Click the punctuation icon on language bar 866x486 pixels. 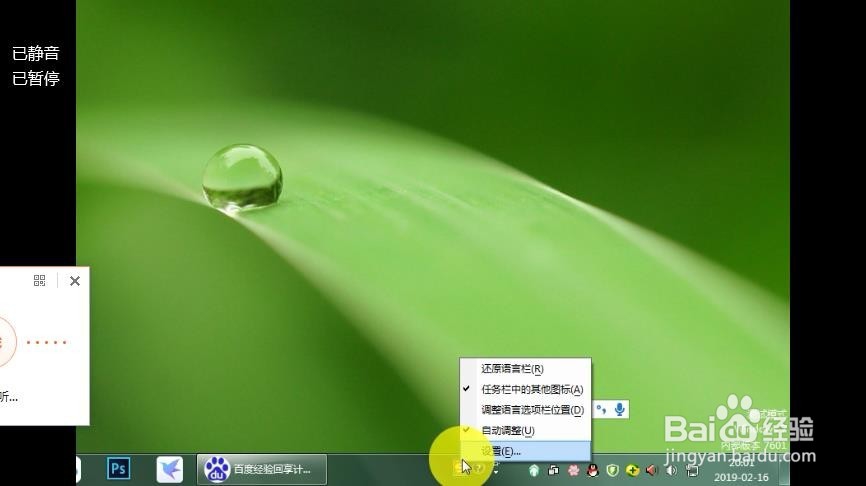click(x=601, y=409)
